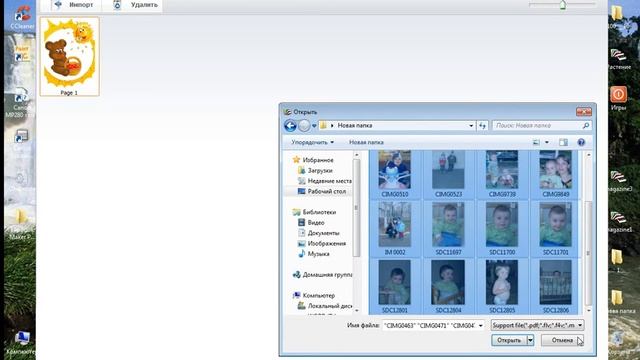Screen dimensions: 640x360
Task: Click the Удалить delete button
Action: pyautogui.click(x=137, y=5)
